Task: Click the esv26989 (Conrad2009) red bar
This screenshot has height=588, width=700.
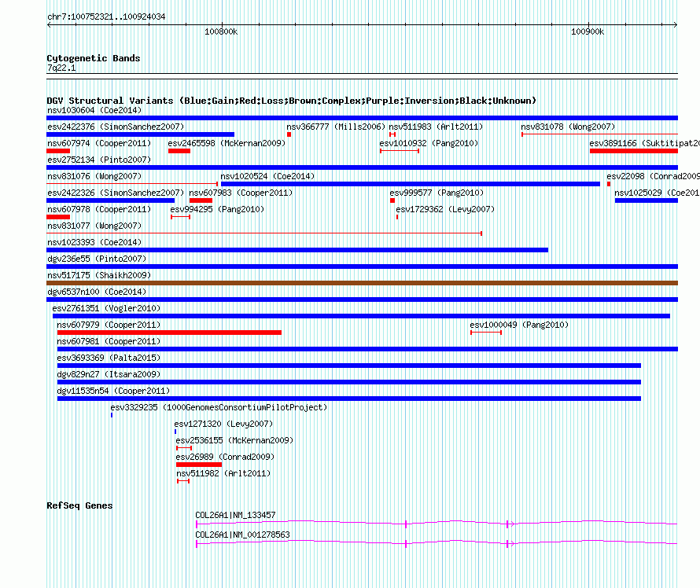Action: (x=198, y=465)
